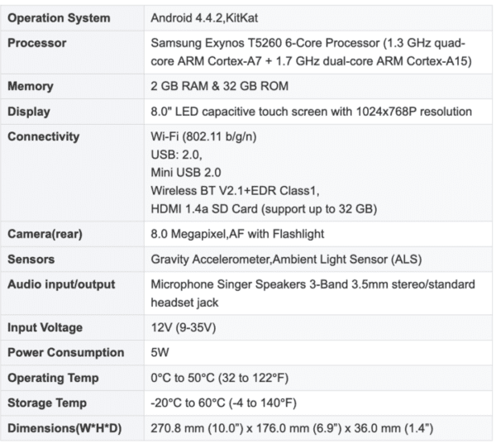Click the Power Consumption 5W value
Screen dimensions: 496x448
(159, 352)
